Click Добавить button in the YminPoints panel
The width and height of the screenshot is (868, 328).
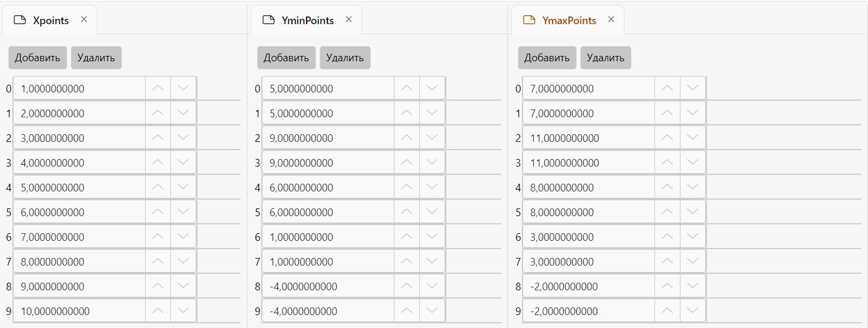(287, 58)
